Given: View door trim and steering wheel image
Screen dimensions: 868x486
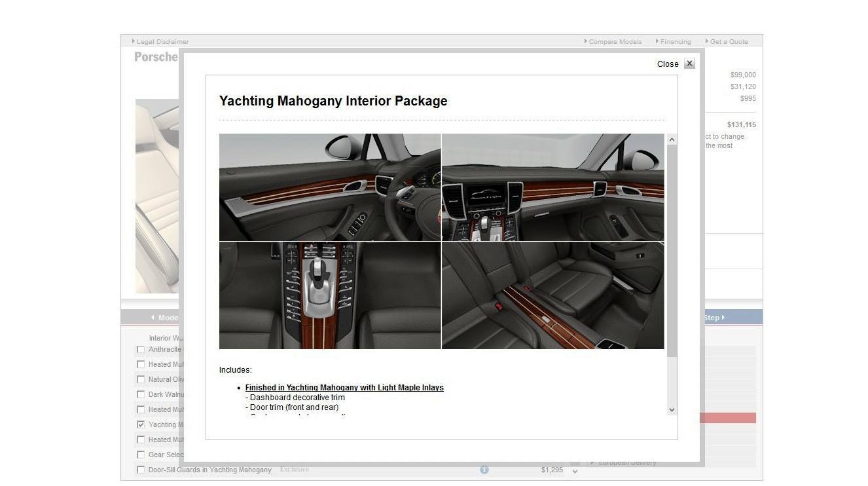Looking at the screenshot, I should [x=330, y=187].
